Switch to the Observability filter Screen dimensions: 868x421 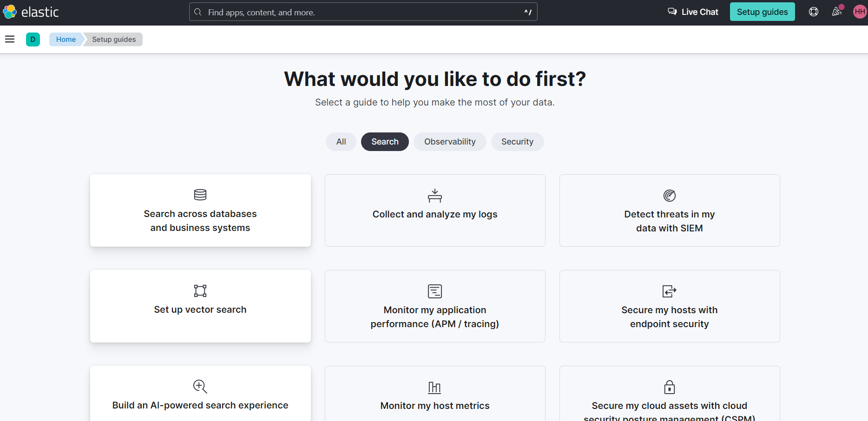pos(450,142)
